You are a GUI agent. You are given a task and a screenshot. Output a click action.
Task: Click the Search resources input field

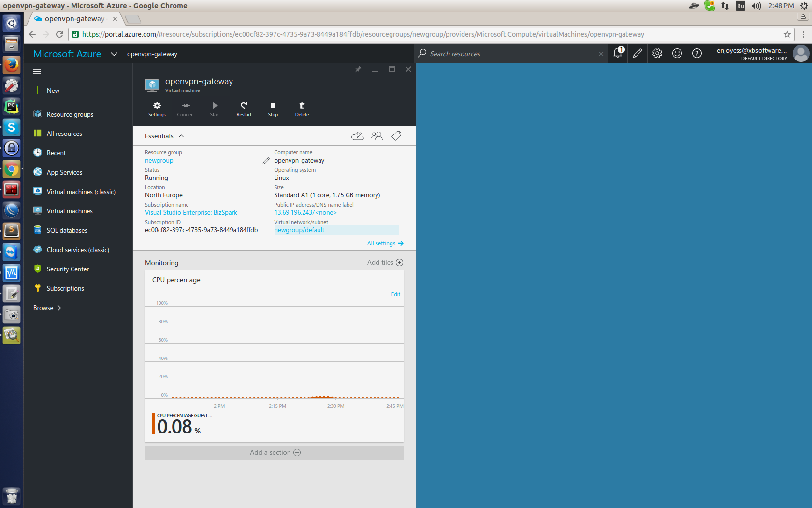[507, 53]
